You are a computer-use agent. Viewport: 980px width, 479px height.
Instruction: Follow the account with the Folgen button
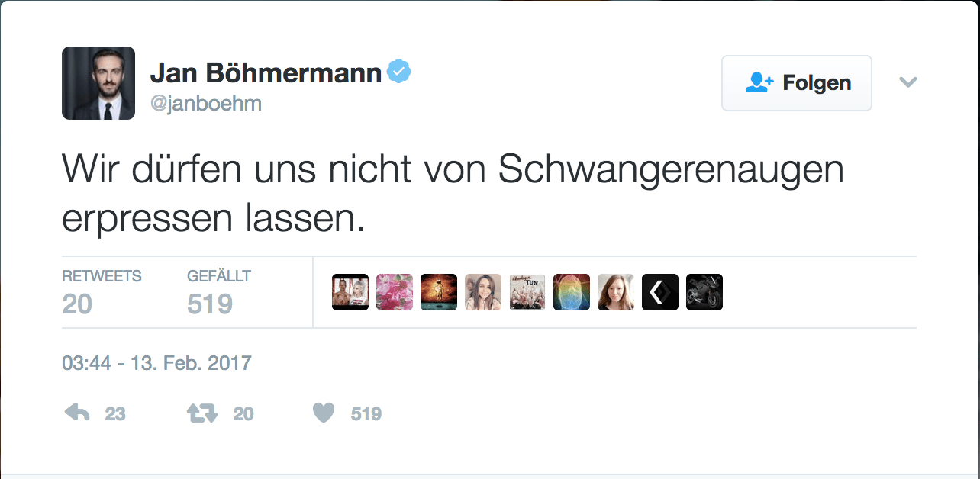coord(797,83)
